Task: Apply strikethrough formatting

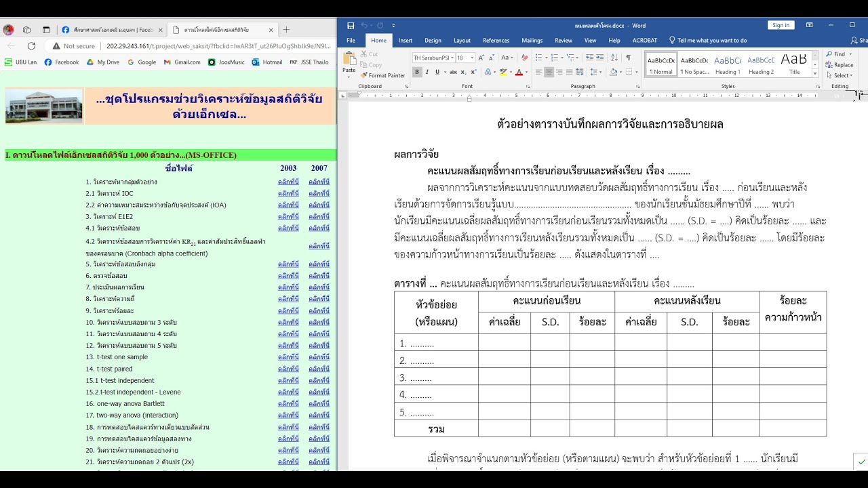Action: coord(453,72)
